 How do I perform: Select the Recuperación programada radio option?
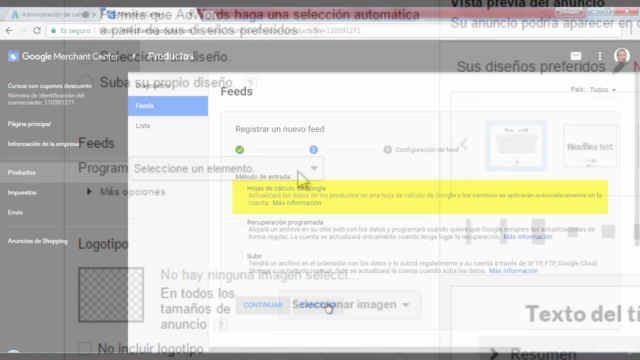(240, 222)
